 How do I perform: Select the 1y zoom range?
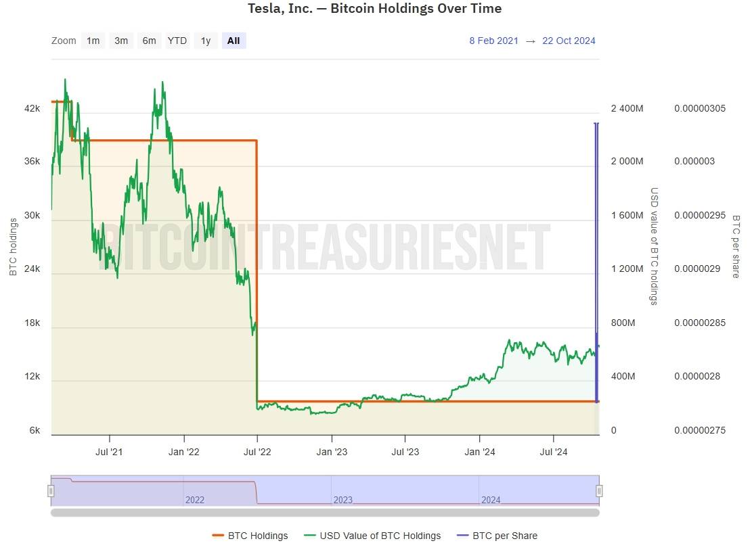206,41
